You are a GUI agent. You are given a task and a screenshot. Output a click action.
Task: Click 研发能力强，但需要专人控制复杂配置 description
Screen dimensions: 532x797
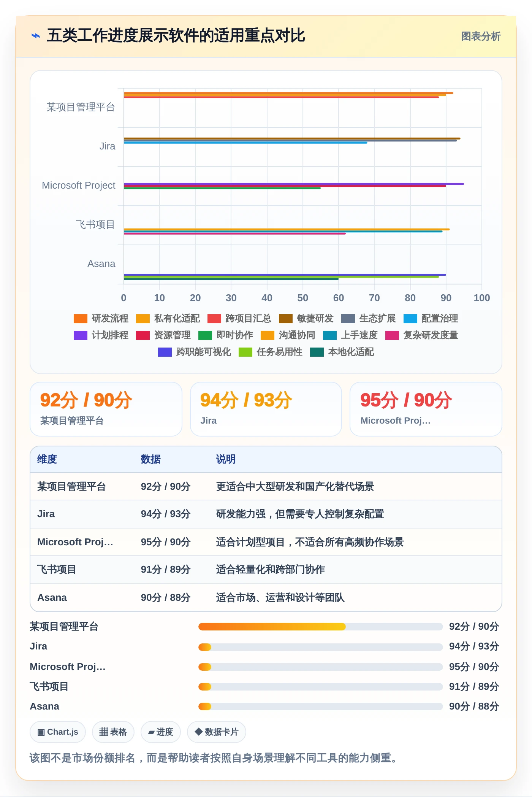tap(300, 514)
